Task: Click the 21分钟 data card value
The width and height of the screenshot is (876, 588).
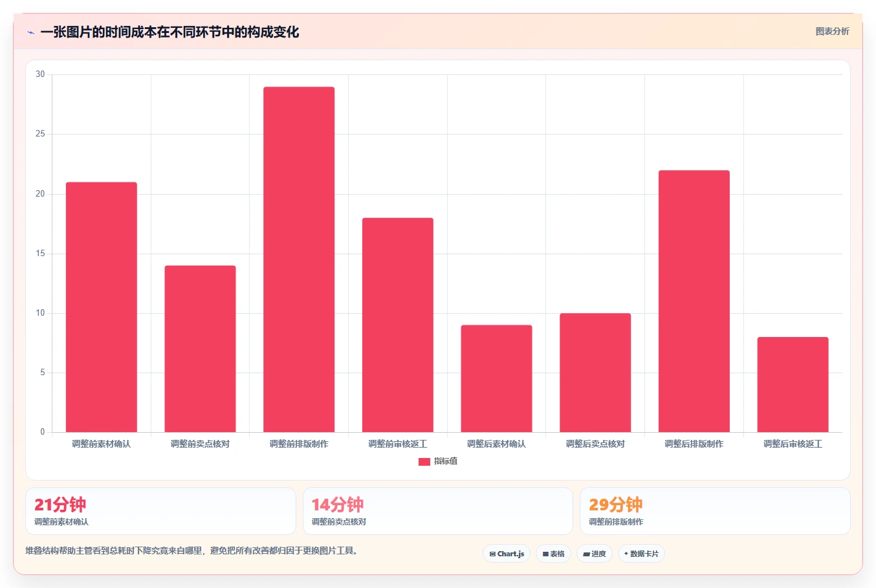Action: (60, 505)
